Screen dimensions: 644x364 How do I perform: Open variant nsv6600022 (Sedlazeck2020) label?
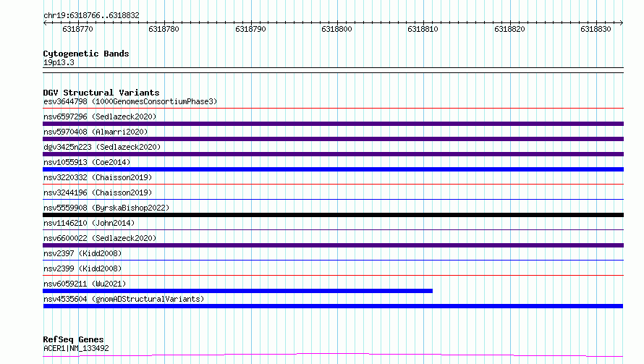(x=100, y=238)
